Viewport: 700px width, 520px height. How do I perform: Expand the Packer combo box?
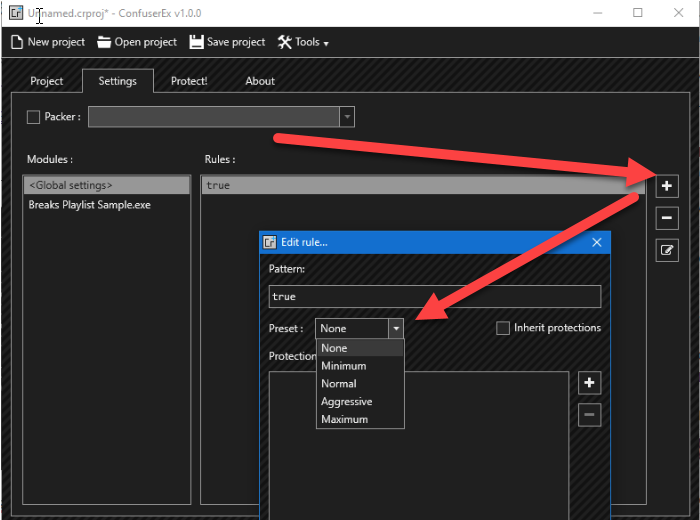click(347, 117)
